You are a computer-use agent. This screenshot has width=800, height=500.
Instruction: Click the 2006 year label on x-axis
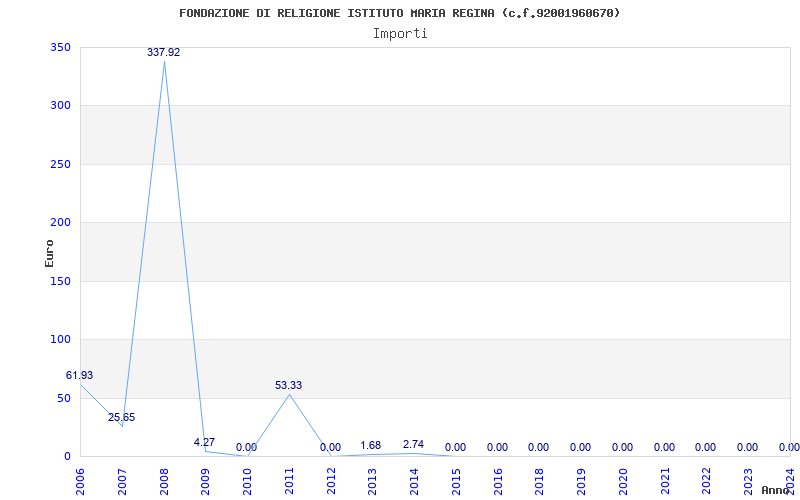pos(80,482)
